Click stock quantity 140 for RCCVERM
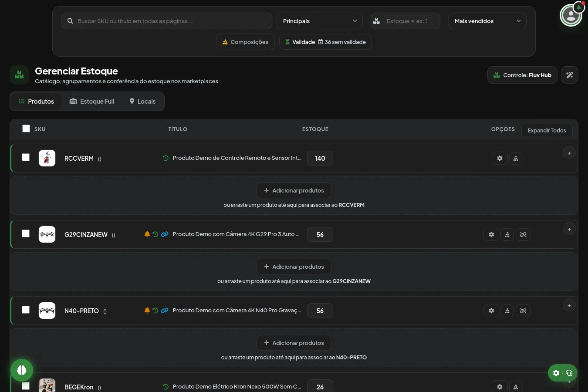The image size is (588, 392). [320, 158]
